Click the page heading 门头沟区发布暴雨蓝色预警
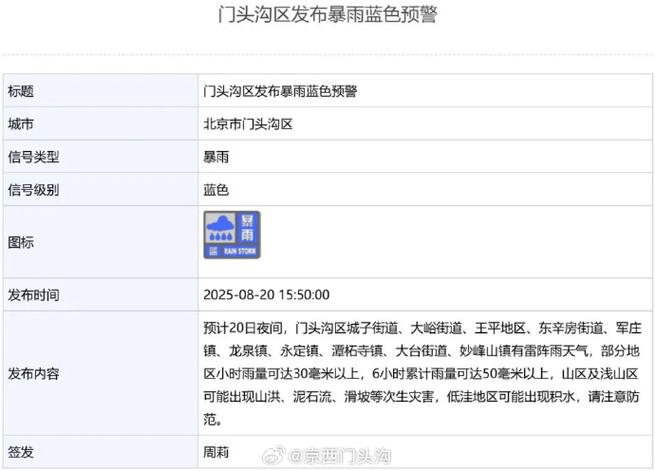Viewport: 655px width, 471px height. click(x=328, y=15)
